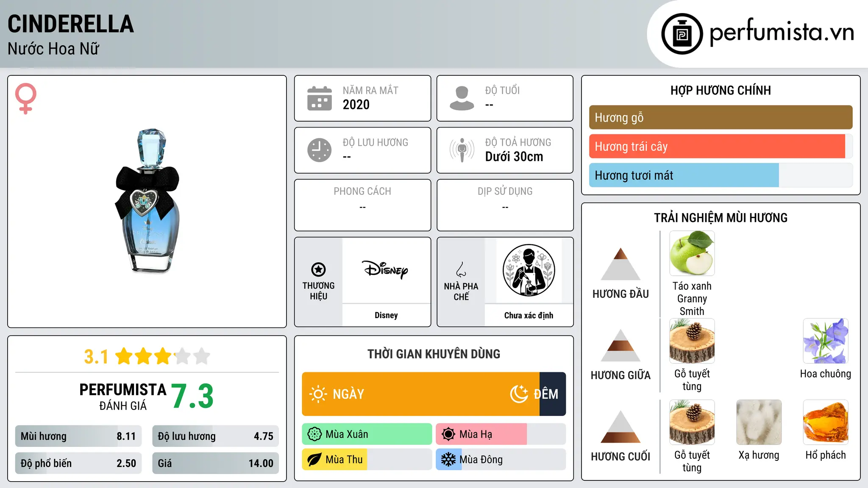Click the release year 2020
Viewport: 868px width, 488px height.
(x=356, y=105)
